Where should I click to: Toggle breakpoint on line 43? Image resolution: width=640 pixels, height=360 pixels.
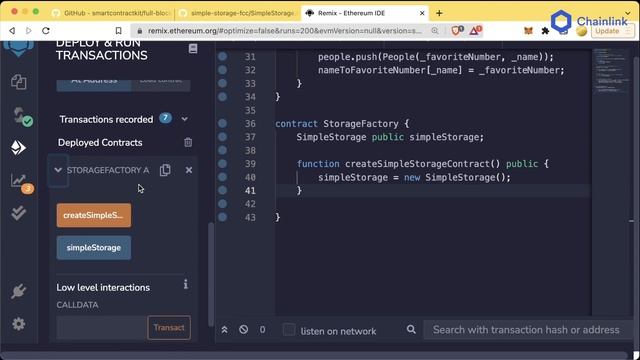click(222, 217)
